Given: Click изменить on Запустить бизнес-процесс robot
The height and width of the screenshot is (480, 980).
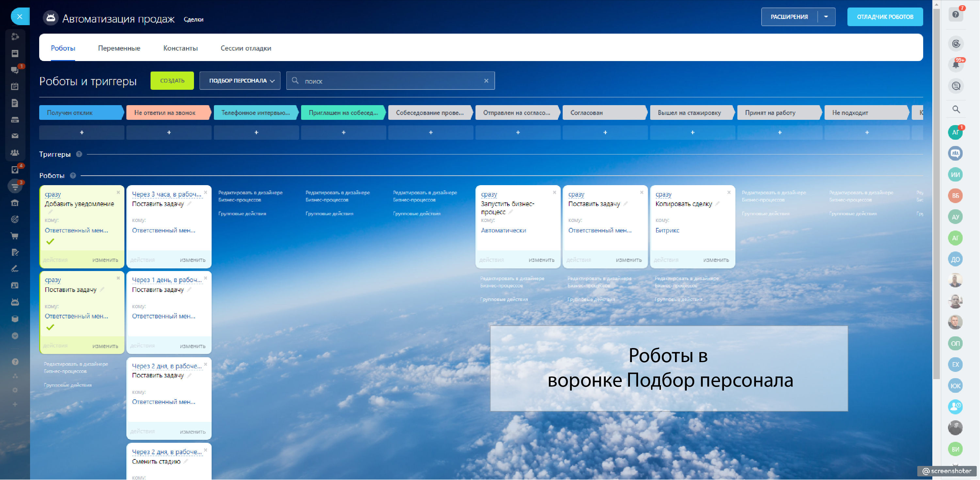Looking at the screenshot, I should click(541, 260).
